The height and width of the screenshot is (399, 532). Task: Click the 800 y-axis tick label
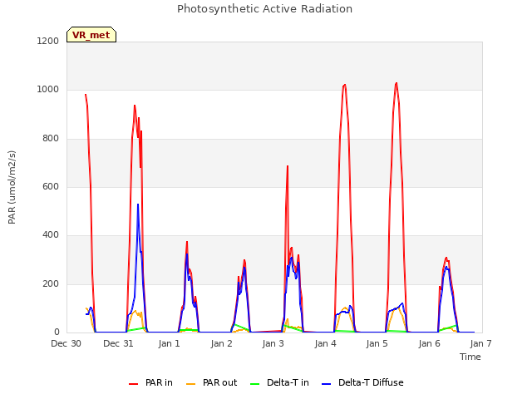[x=51, y=139]
